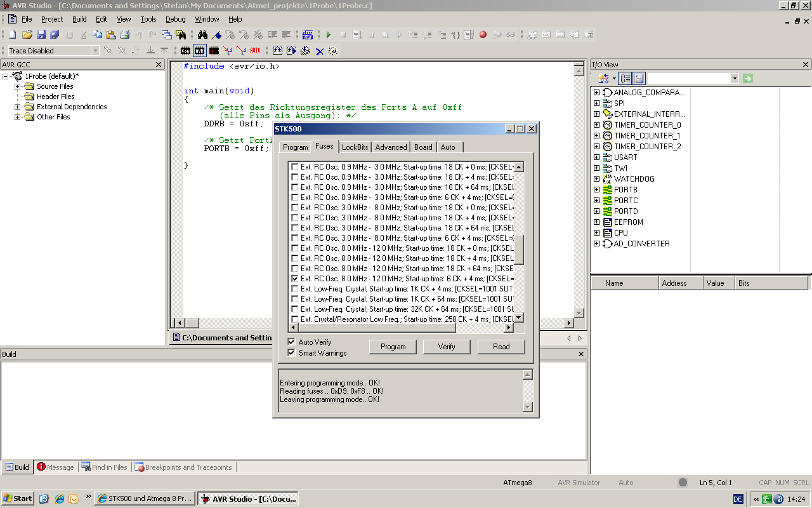812x508 pixels.
Task: Click the Program button in Fuses tab
Action: tap(393, 347)
